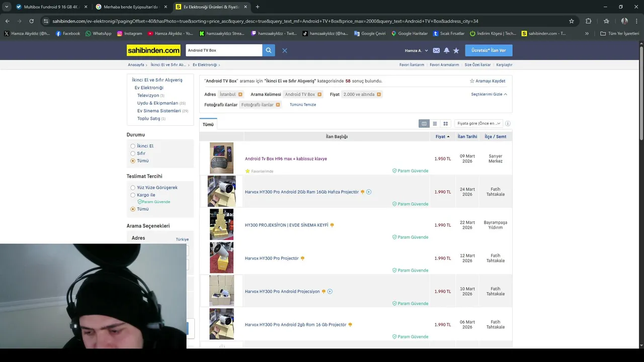Open thumbnail of H96 max listing

tap(222, 158)
